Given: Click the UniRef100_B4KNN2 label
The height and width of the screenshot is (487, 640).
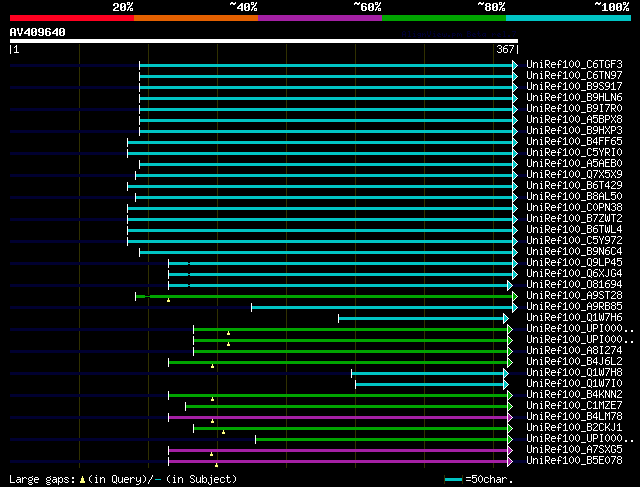Looking at the screenshot, I should (x=574, y=395).
